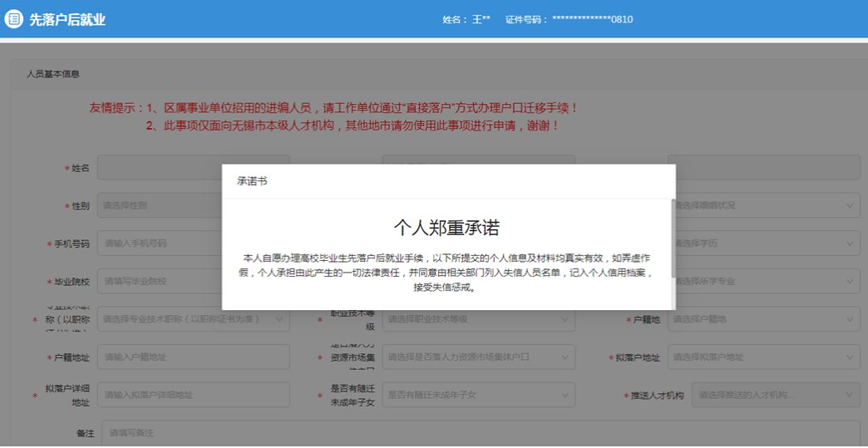The width and height of the screenshot is (868, 448).
Task: Click the 户籍地址 input field
Action: coord(193,357)
